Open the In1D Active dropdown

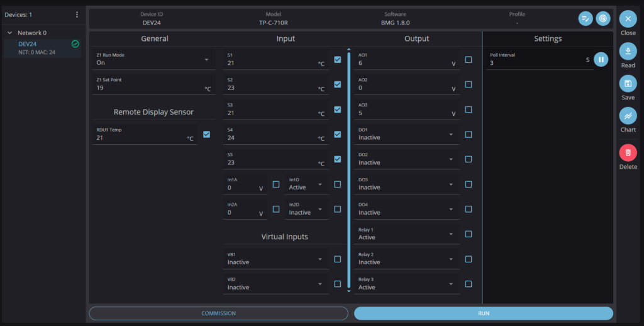[x=306, y=184]
